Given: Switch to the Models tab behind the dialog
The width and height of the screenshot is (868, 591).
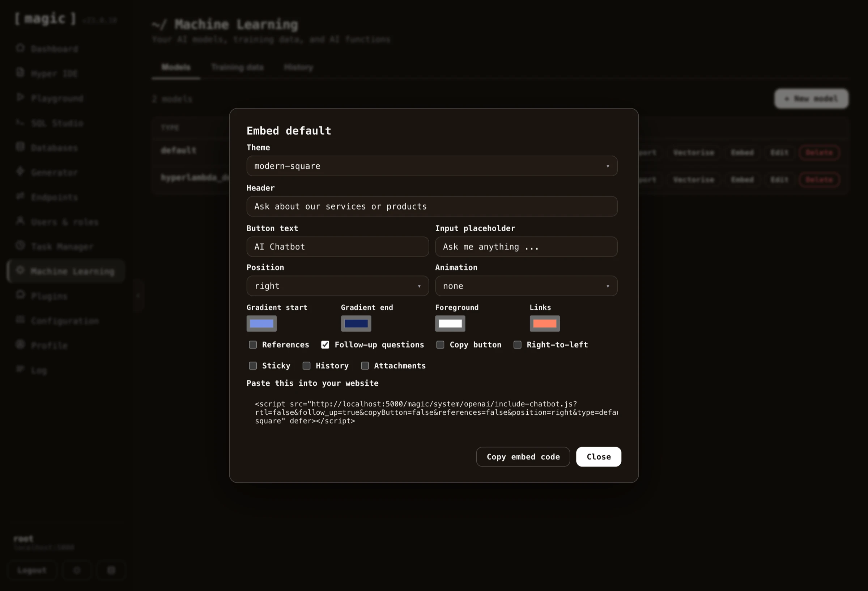Looking at the screenshot, I should [176, 67].
